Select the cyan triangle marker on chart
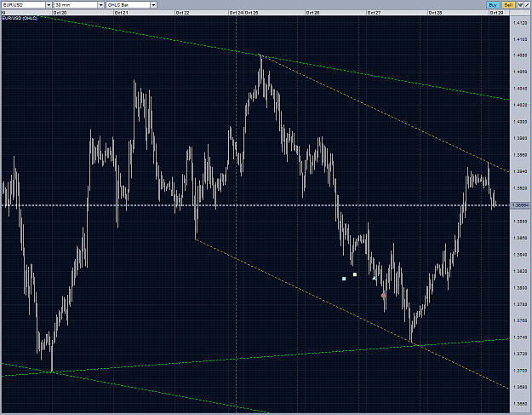This screenshot has height=415, width=532. [x=375, y=278]
